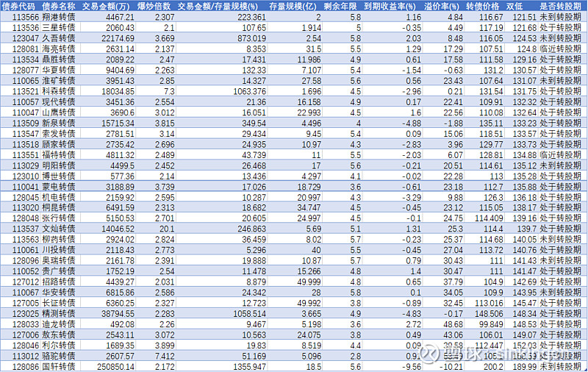Click the 债券名称 column header
This screenshot has width=588, height=372.
click(x=58, y=6)
